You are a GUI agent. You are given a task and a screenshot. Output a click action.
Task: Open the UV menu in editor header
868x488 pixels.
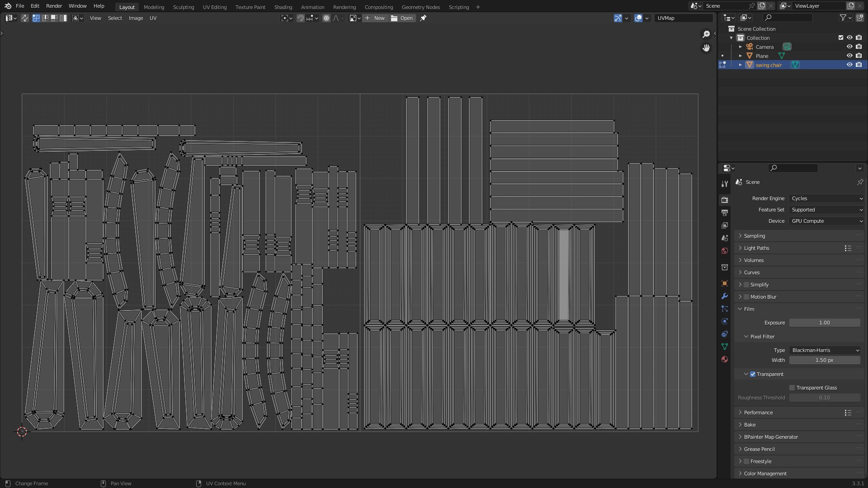click(x=153, y=18)
